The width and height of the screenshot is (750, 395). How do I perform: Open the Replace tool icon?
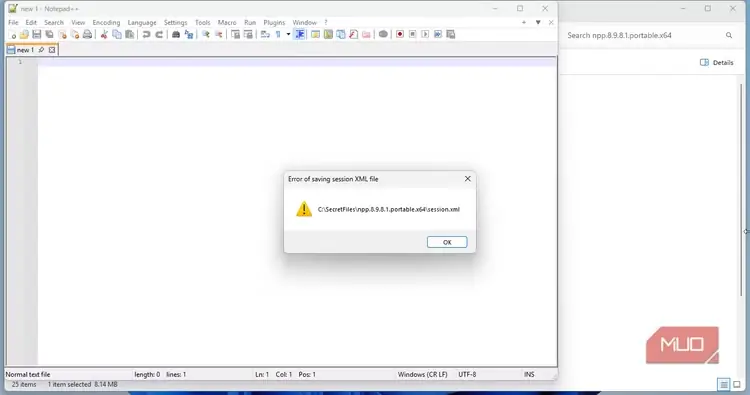coord(189,34)
